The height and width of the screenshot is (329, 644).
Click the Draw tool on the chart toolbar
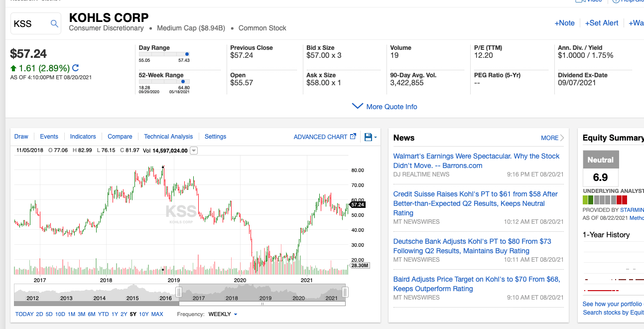coord(21,136)
